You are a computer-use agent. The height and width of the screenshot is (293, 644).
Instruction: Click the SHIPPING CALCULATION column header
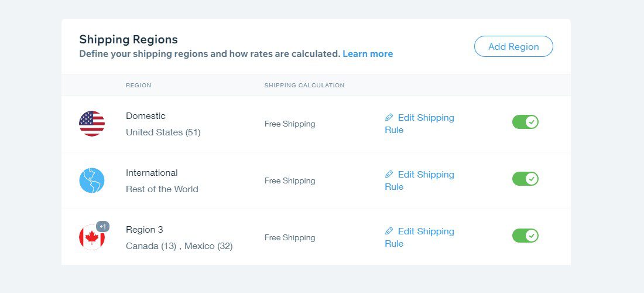pyautogui.click(x=304, y=86)
